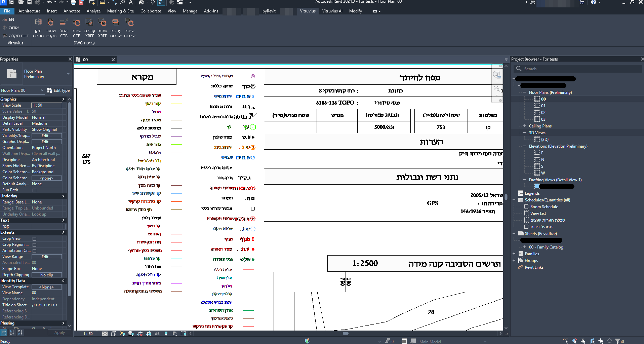Check the Crop View checkbox
644x344 pixels.
(x=34, y=239)
